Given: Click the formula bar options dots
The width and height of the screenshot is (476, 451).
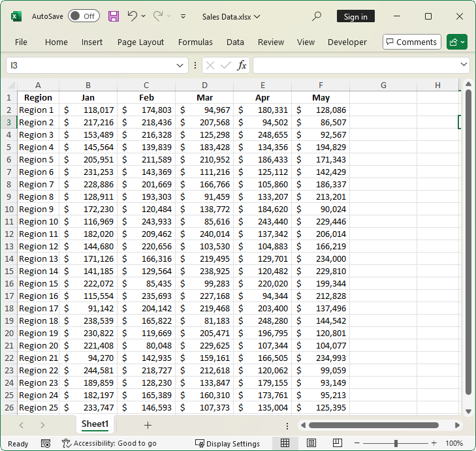Looking at the screenshot, I should (x=195, y=65).
